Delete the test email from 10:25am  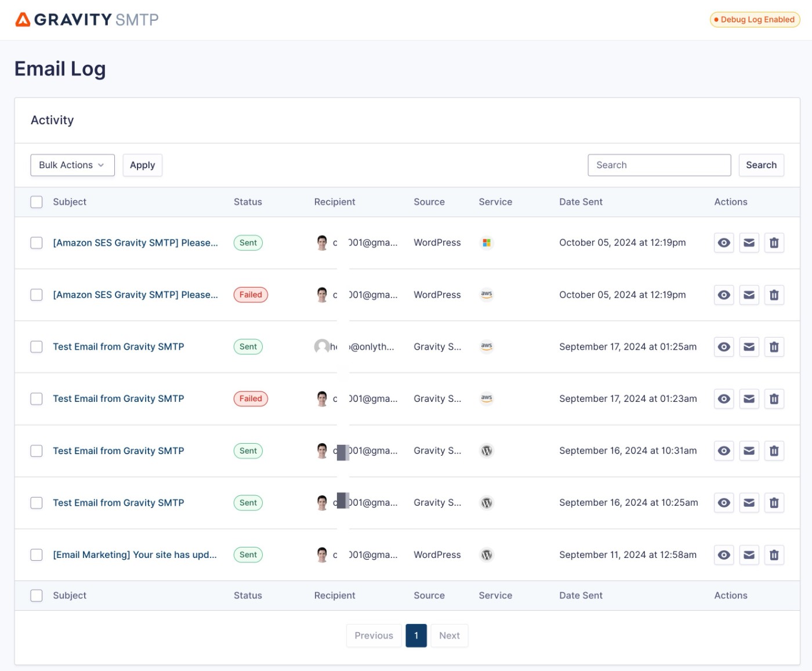point(774,503)
